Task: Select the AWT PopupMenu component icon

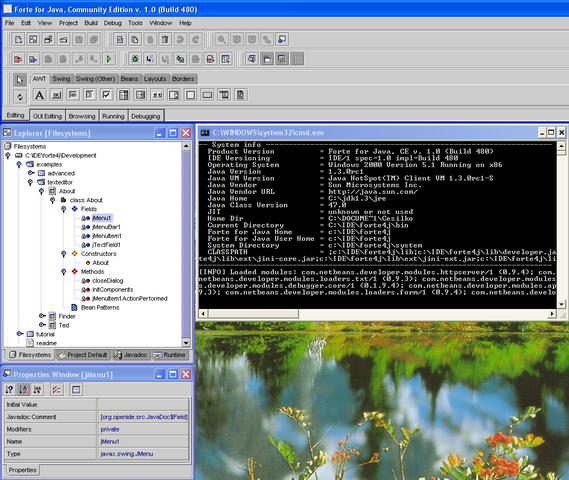Action: 241,95
